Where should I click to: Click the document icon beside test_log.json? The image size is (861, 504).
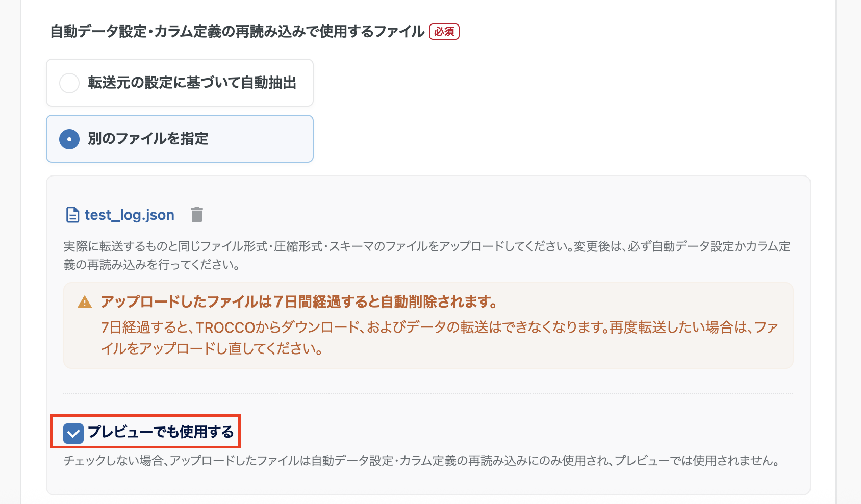coord(72,214)
